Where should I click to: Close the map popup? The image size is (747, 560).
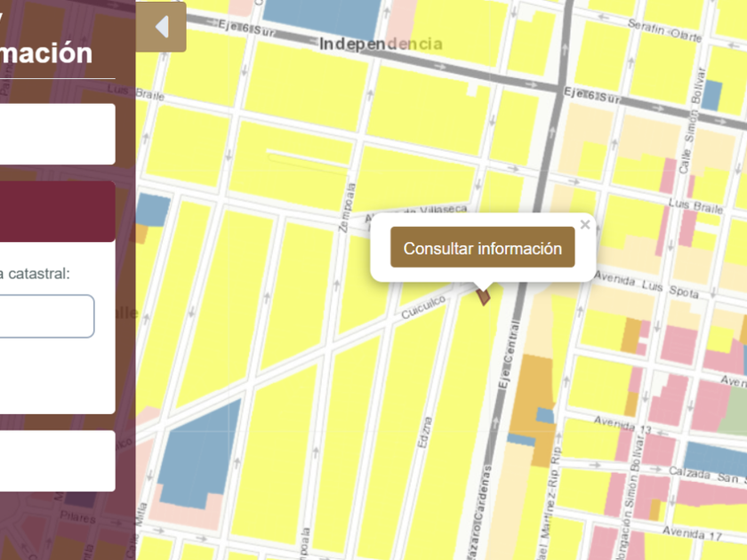pyautogui.click(x=585, y=225)
